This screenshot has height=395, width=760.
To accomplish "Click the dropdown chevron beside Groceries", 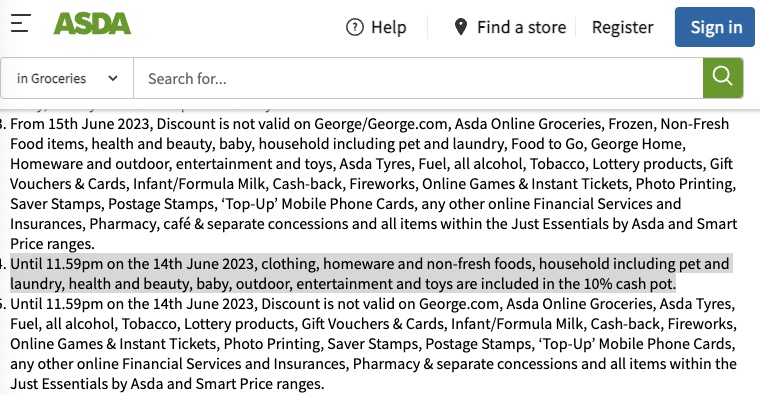I will [x=113, y=78].
